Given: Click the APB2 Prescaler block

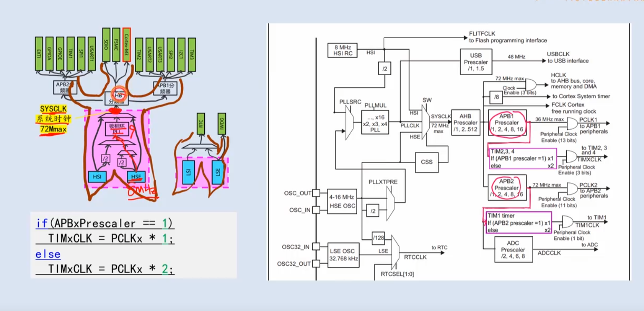Looking at the screenshot, I should click(507, 188).
